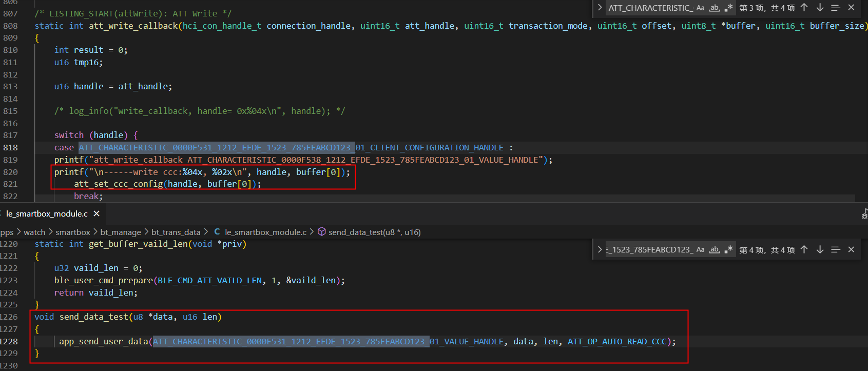This screenshot has width=868, height=371.
Task: Close the lower find widget
Action: tap(851, 249)
